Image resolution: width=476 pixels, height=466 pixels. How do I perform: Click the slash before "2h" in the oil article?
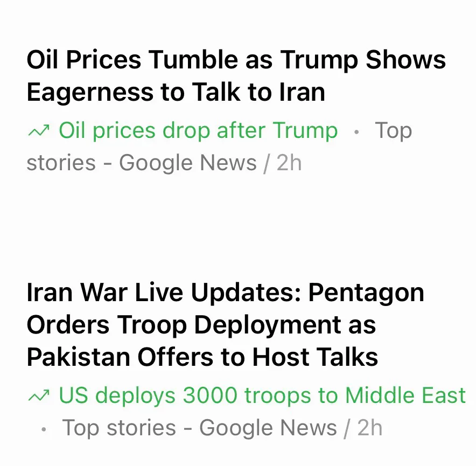tap(267, 162)
